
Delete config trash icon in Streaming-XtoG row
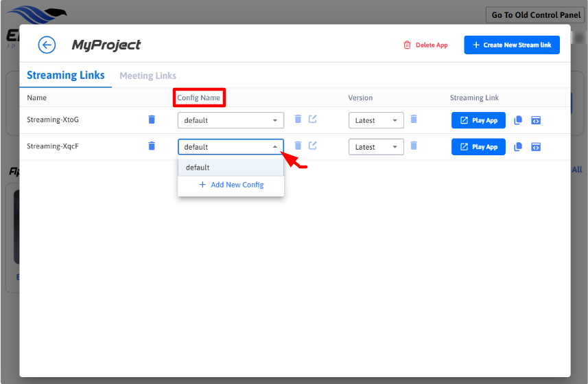(x=298, y=120)
